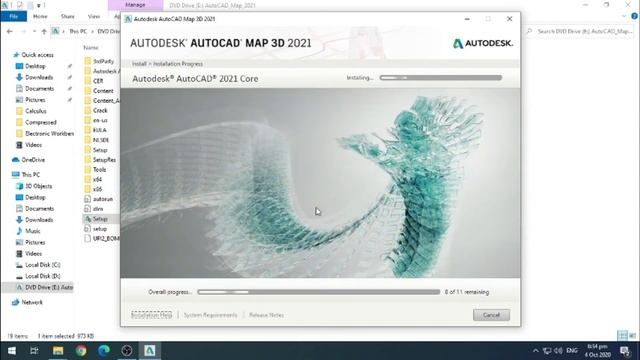Open File Explorer help icon
640x360 pixels.
634,16
